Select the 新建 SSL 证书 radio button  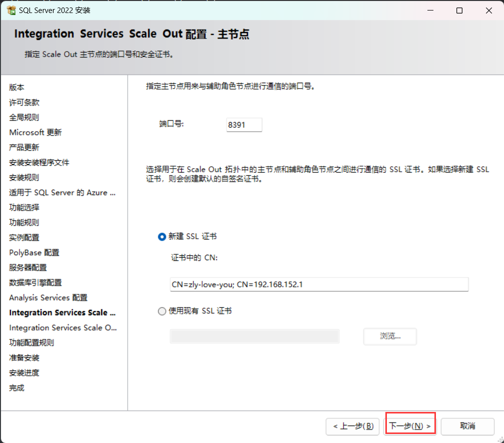point(162,237)
